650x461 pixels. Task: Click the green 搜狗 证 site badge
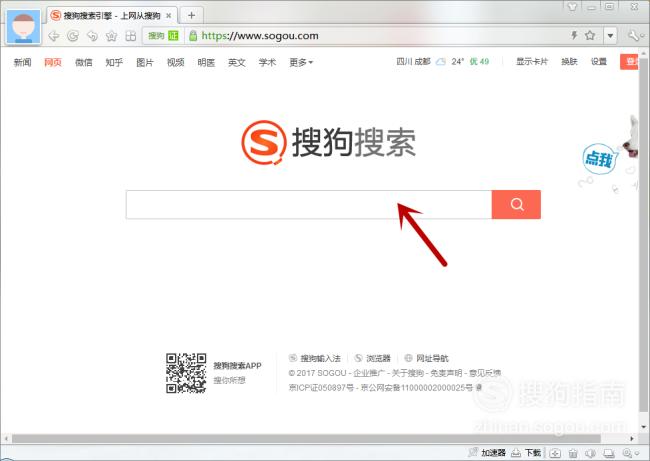[x=163, y=36]
